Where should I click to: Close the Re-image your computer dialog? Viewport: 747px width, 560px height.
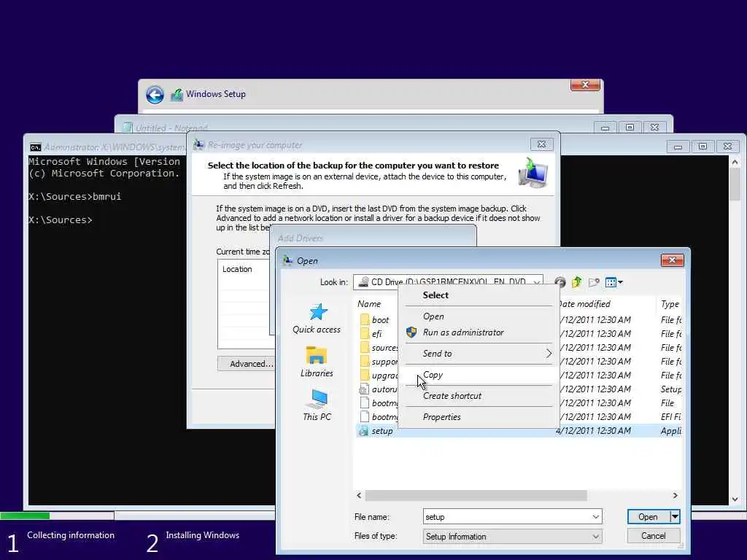542,144
